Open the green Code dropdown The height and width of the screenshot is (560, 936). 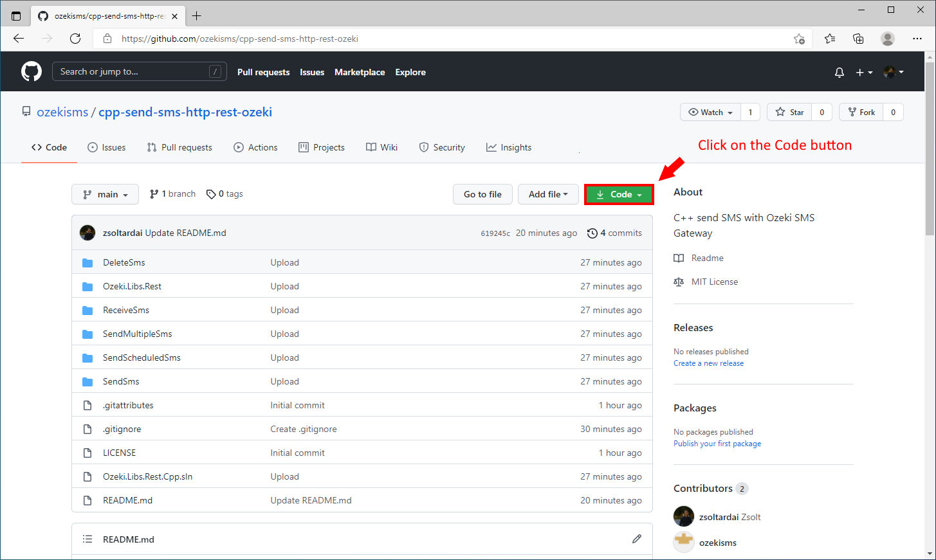pos(618,194)
